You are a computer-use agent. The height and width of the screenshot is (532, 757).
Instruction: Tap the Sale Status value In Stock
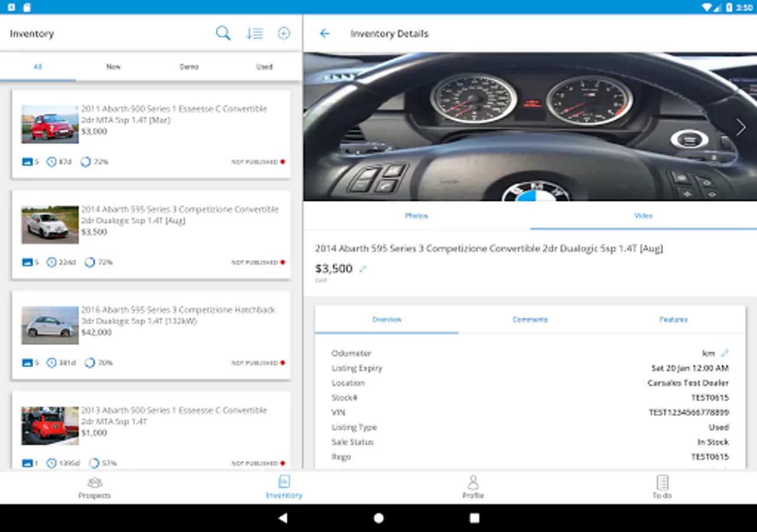coord(713,442)
